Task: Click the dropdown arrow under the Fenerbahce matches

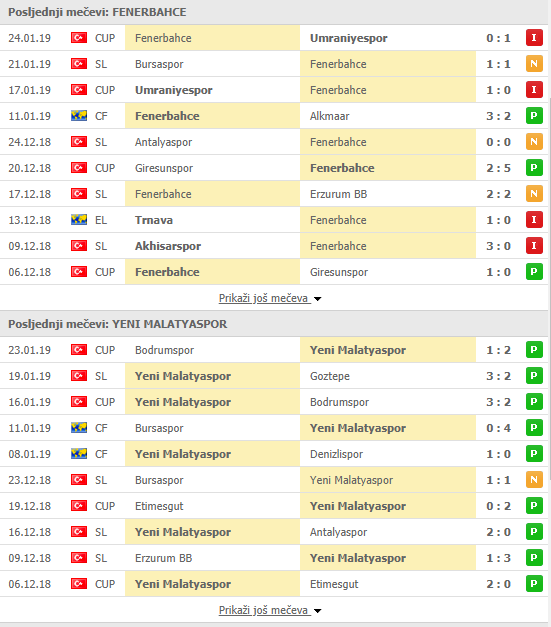Action: tap(317, 299)
